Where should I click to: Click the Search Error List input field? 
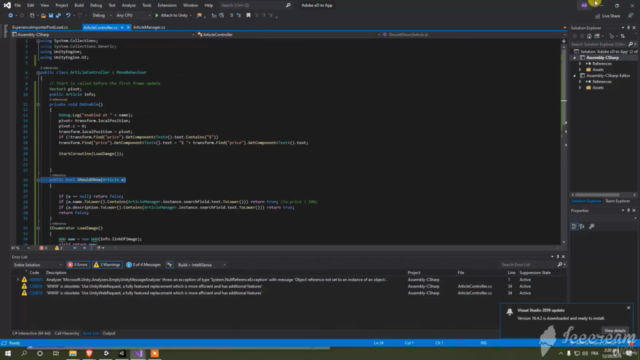(529, 265)
